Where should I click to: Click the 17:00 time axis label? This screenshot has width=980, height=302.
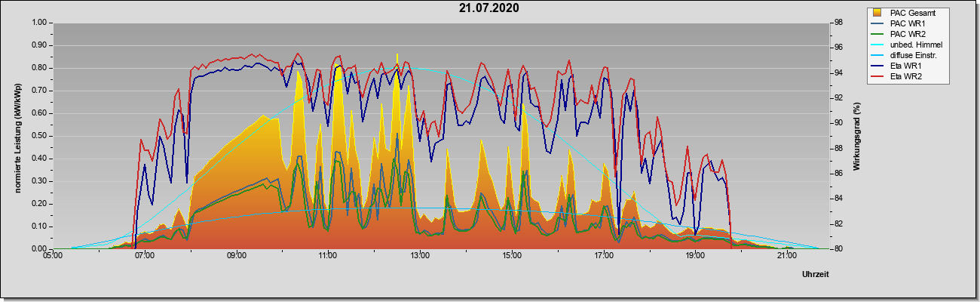603,255
